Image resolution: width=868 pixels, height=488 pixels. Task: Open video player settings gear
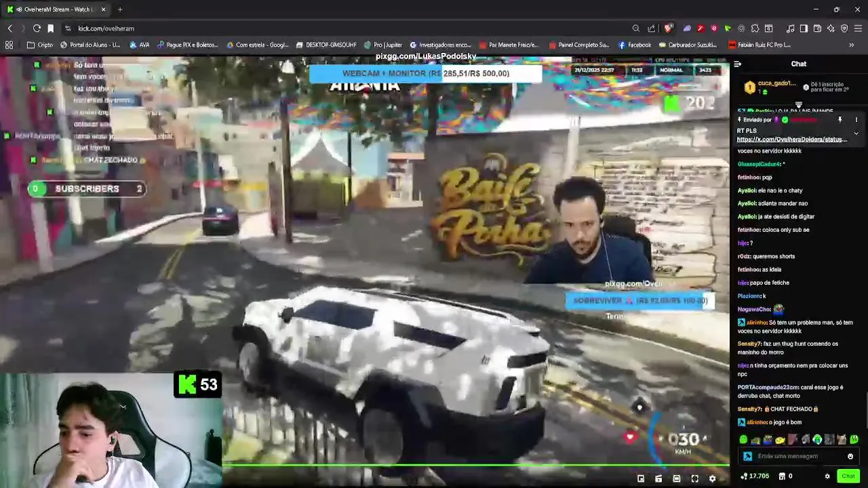click(712, 479)
